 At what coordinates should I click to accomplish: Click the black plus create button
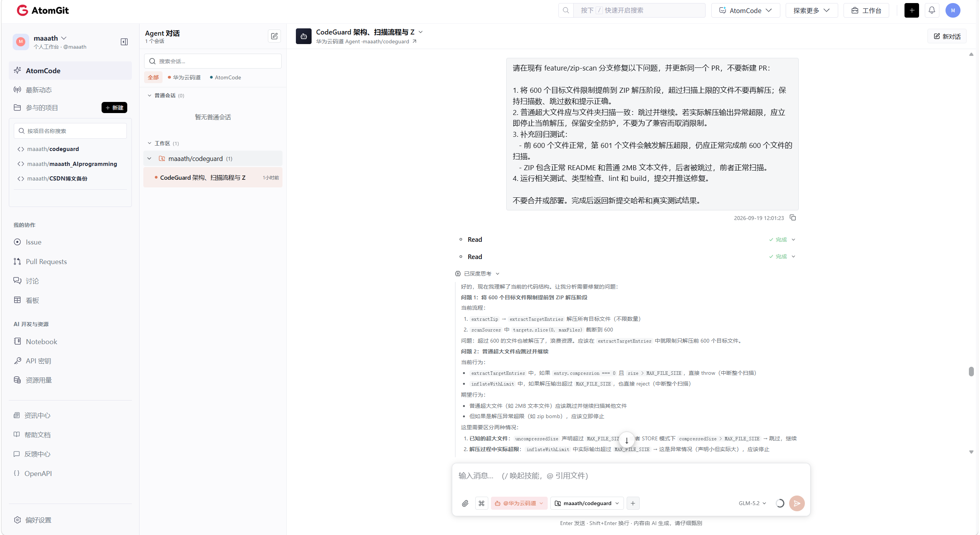(912, 10)
